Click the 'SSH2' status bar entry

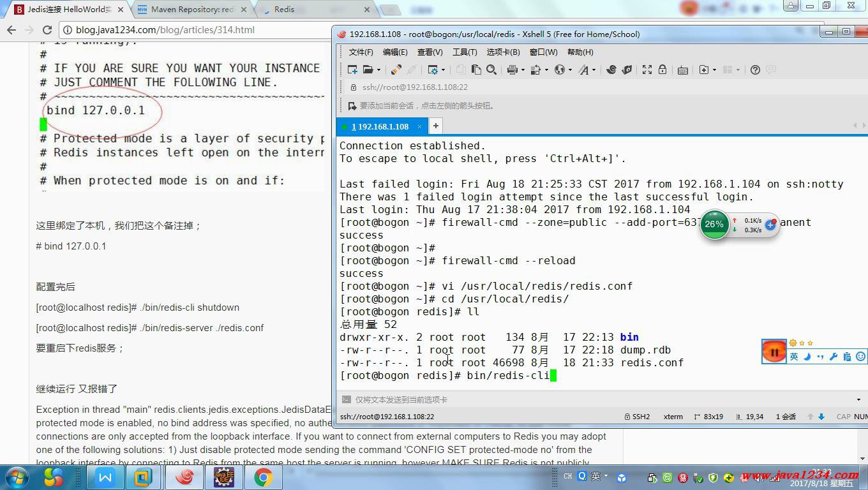point(637,417)
